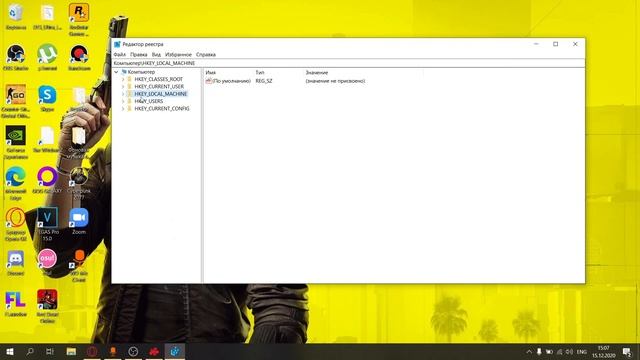Image resolution: width=640 pixels, height=360 pixels.
Task: Open the Избранное menu
Action: tap(178, 54)
